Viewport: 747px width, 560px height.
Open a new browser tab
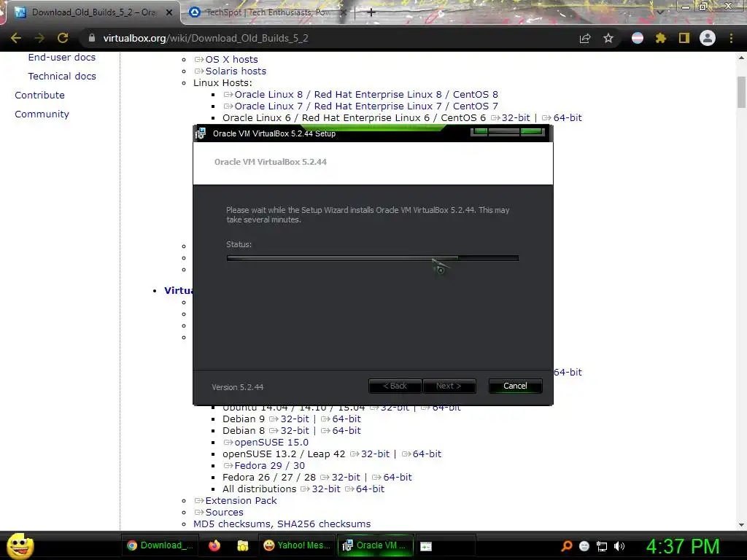coord(371,12)
